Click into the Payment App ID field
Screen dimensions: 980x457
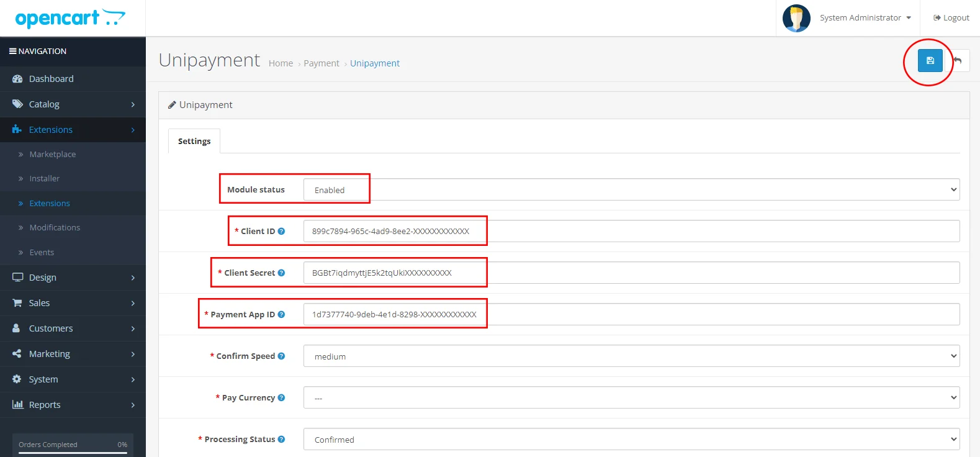coord(631,314)
